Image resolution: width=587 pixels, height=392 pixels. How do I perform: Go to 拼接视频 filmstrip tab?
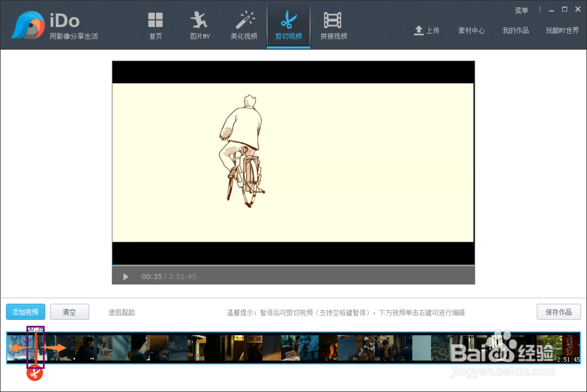click(333, 25)
